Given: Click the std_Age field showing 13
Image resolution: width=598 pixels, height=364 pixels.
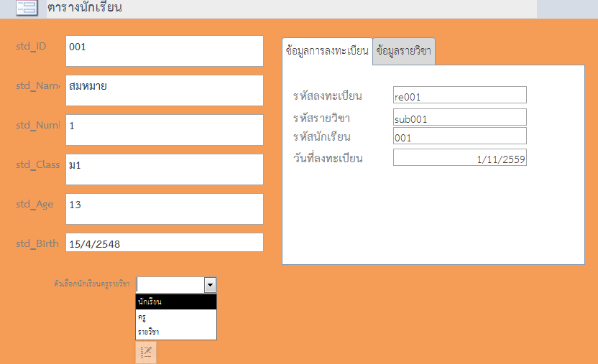Looking at the screenshot, I should tap(164, 209).
